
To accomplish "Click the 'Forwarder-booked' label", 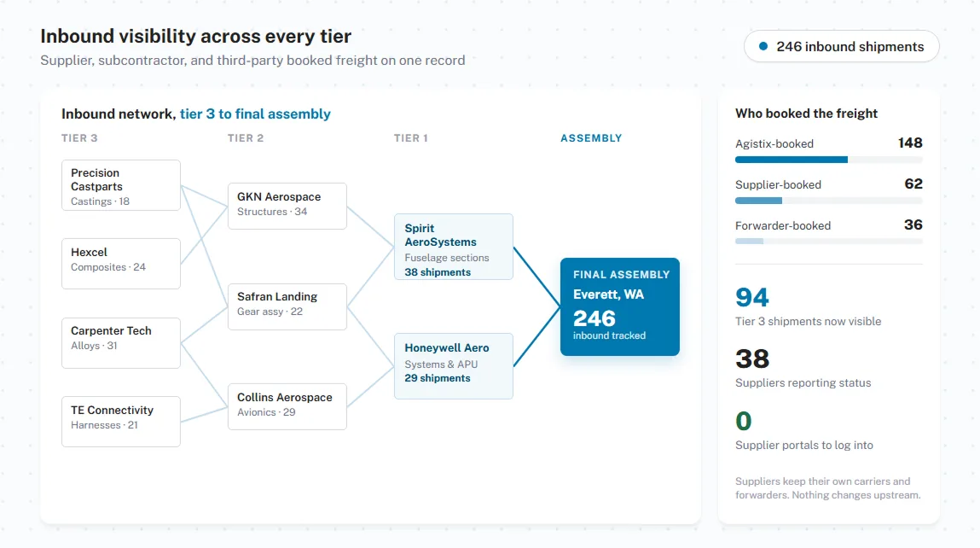I will pyautogui.click(x=783, y=226).
